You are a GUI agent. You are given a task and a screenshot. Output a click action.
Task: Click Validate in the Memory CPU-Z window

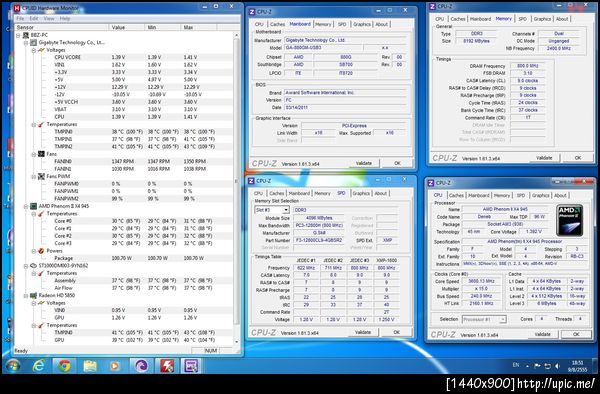(x=544, y=158)
